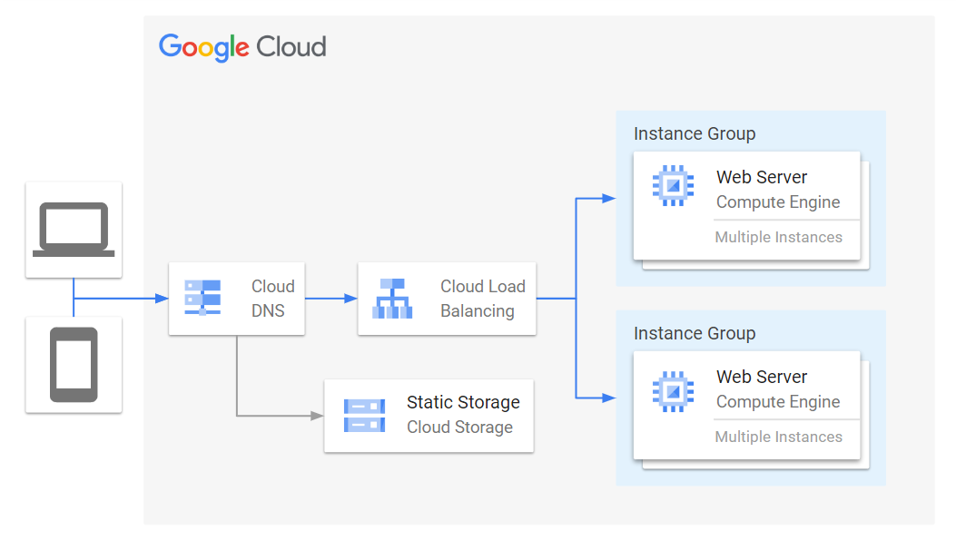Click "Web Server" in the lower Instance Group
The height and width of the screenshot is (560, 956).
(762, 378)
